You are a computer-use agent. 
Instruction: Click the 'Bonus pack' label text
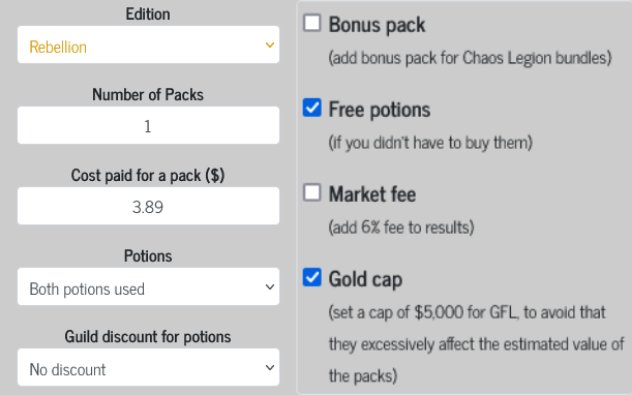pos(377,25)
